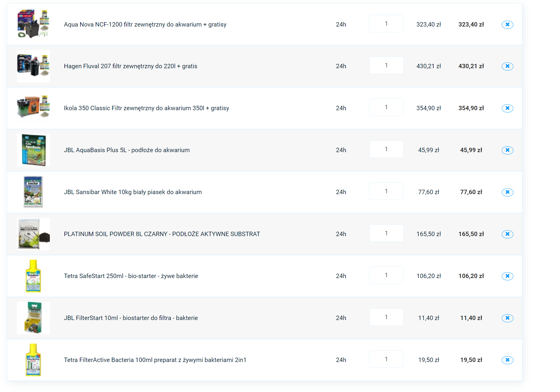The image size is (560, 392).
Task: Select the quantity box for Hagen Fluval 207
Action: [386, 65]
